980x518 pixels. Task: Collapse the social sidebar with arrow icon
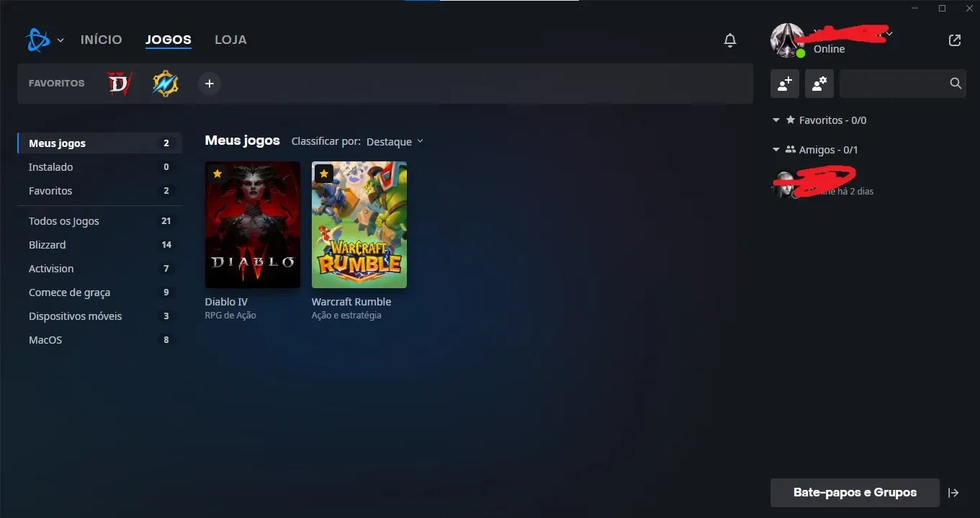[x=953, y=493]
